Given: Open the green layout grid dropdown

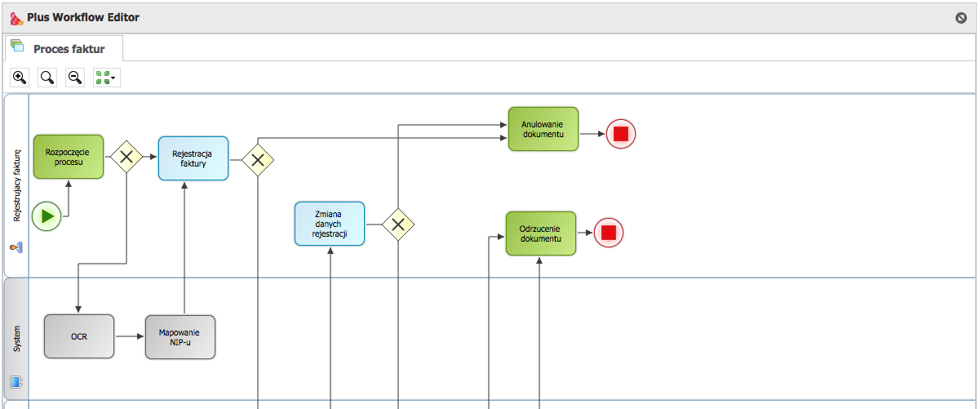Looking at the screenshot, I should point(106,78).
